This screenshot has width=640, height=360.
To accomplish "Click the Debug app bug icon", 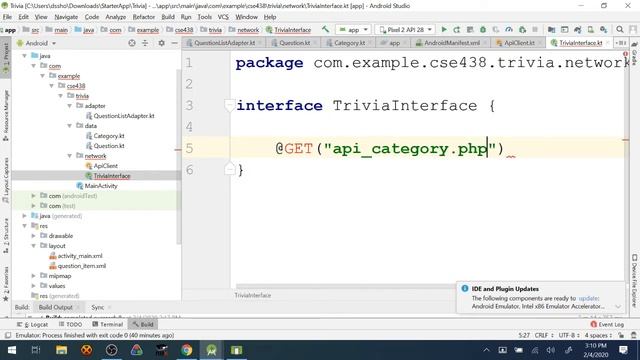I will pyautogui.click(x=483, y=29).
